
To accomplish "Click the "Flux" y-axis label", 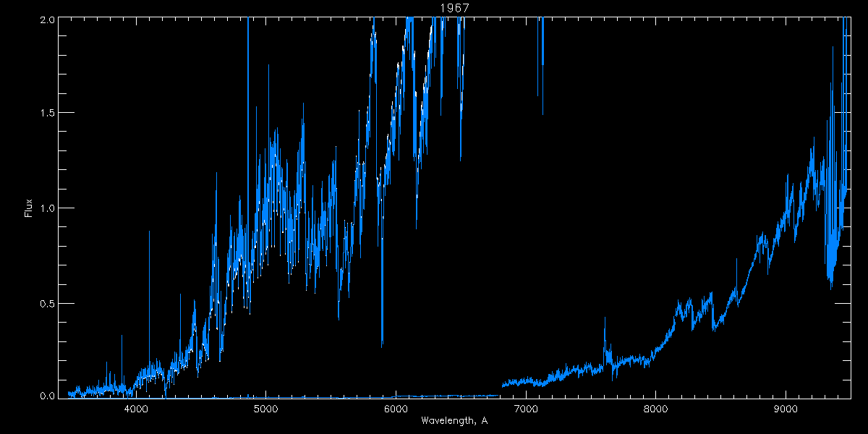I will coord(29,208).
